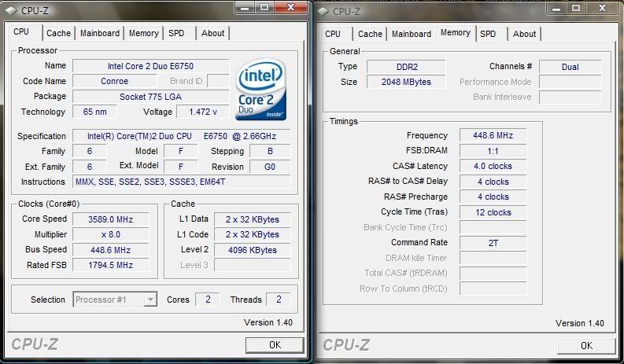Click Bus Speed value 448.6 MHz
This screenshot has width=624, height=364.
pos(111,250)
